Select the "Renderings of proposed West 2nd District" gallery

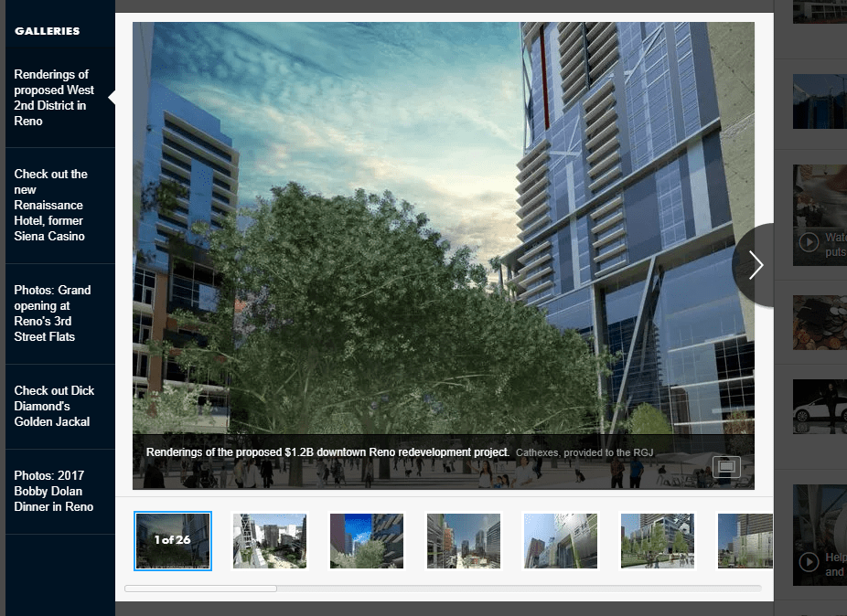tap(53, 98)
